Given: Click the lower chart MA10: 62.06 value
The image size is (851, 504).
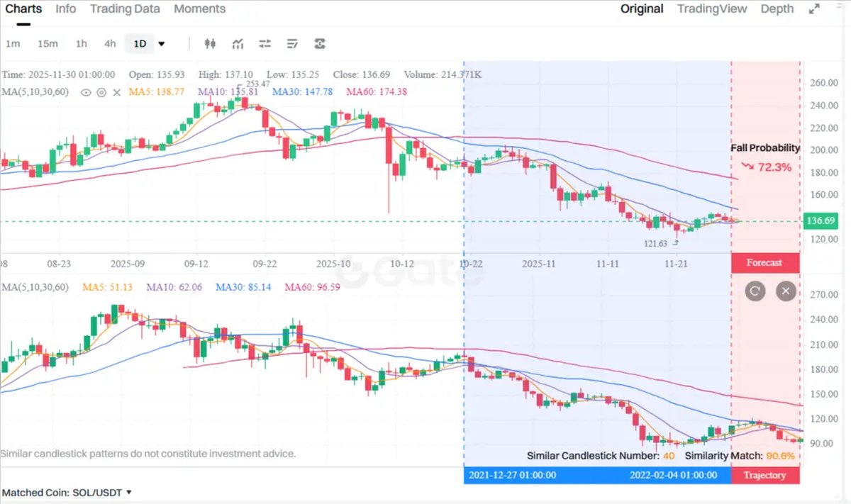Looking at the screenshot, I should (174, 287).
